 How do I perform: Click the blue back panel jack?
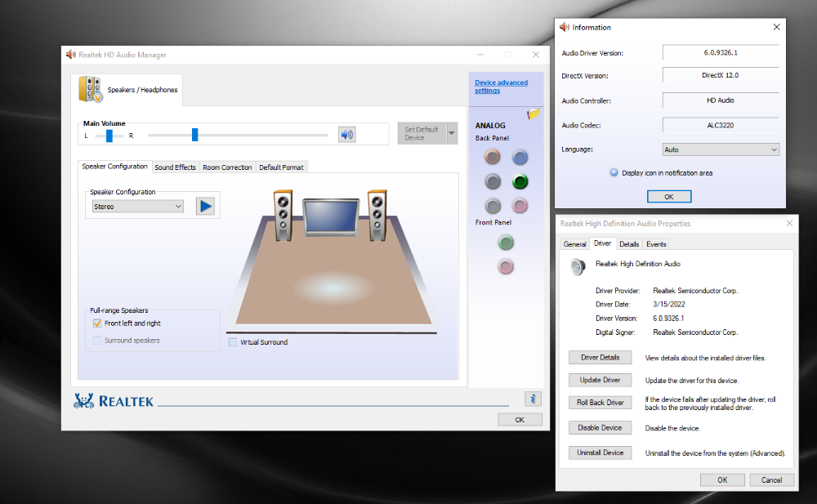point(520,157)
